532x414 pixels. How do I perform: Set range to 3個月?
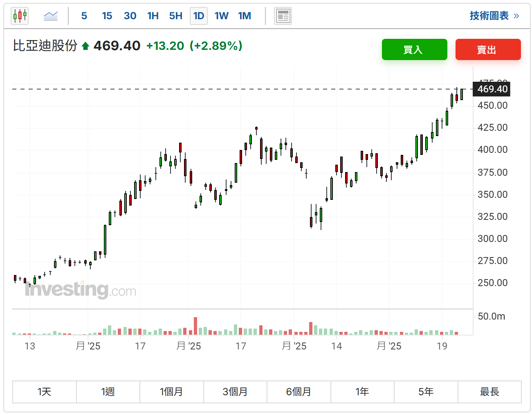pos(235,392)
